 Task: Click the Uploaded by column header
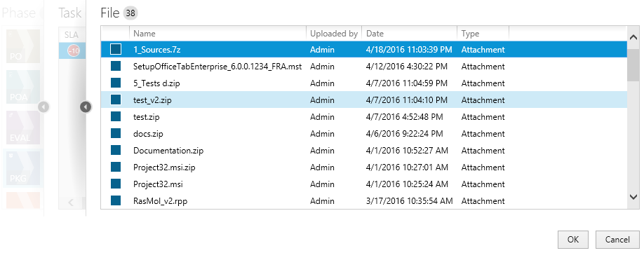pos(334,34)
